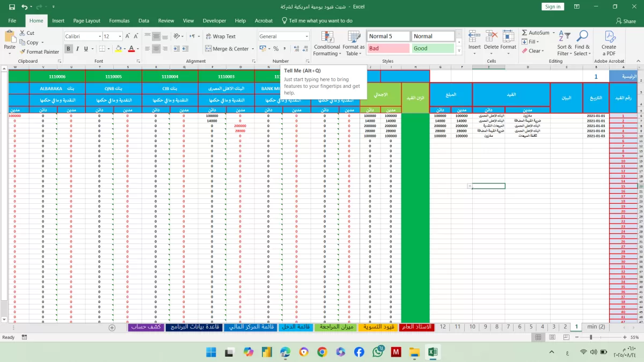This screenshot has height=362, width=644.
Task: Click the Format Painter brush icon
Action: 23,52
